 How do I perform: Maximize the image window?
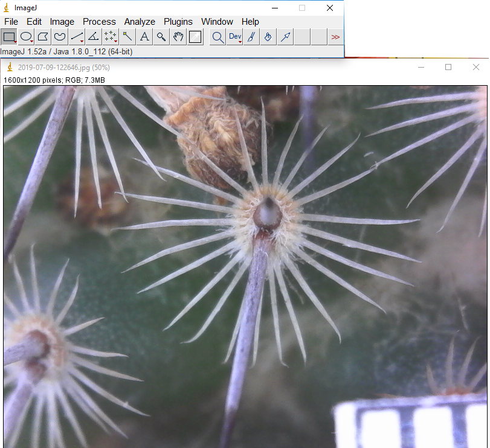coord(448,67)
